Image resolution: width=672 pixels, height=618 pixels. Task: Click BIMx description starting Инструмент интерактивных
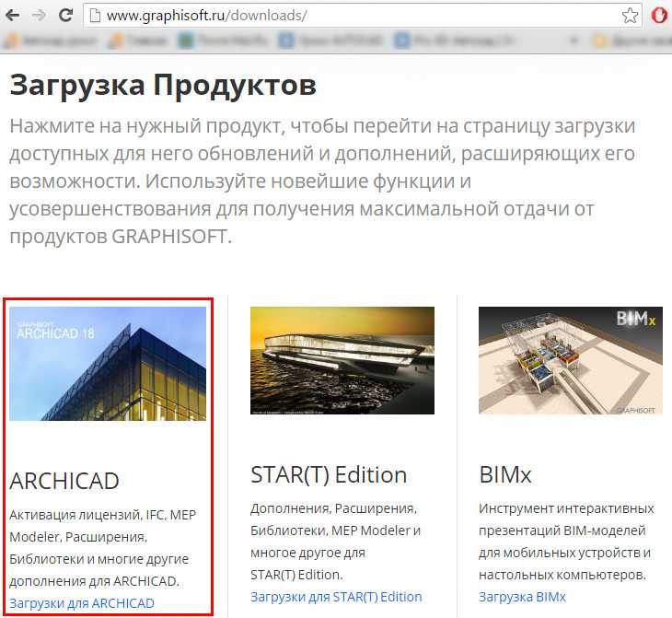point(566,542)
